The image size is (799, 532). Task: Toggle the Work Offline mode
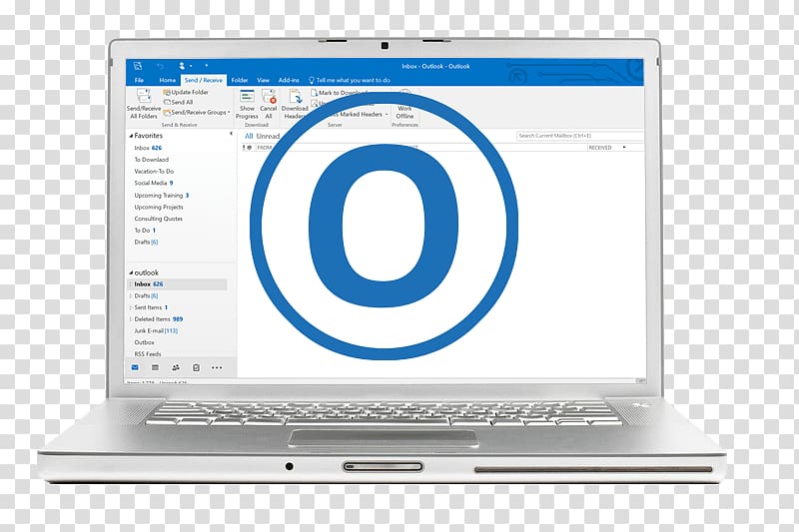click(x=404, y=106)
